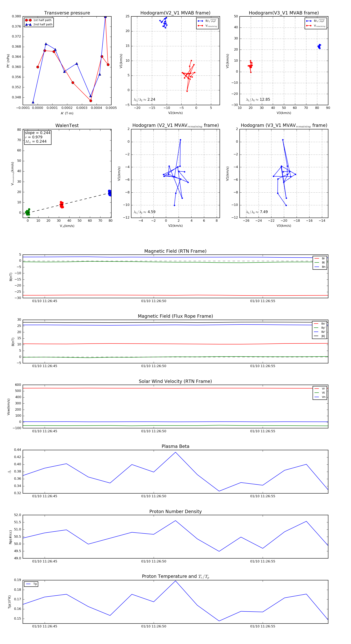Click the 'WalenTest' plot title
Screen dimensions: 351x644
pyautogui.click(x=67, y=125)
